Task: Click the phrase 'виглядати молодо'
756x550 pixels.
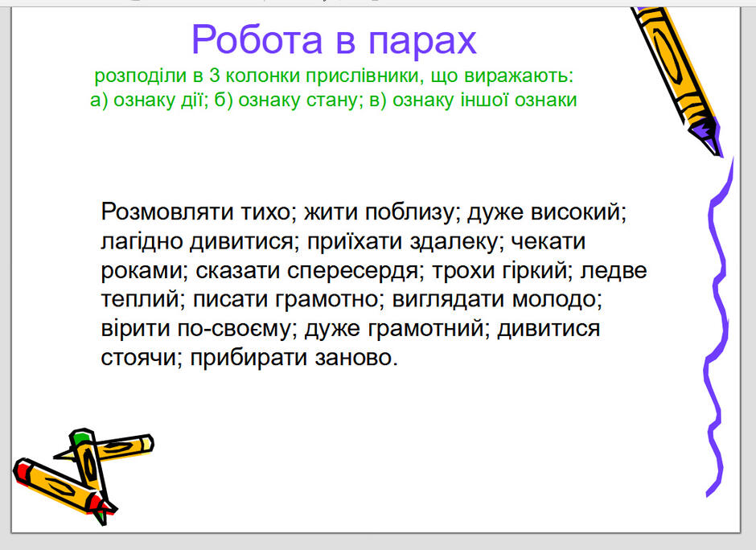Action: pos(495,300)
